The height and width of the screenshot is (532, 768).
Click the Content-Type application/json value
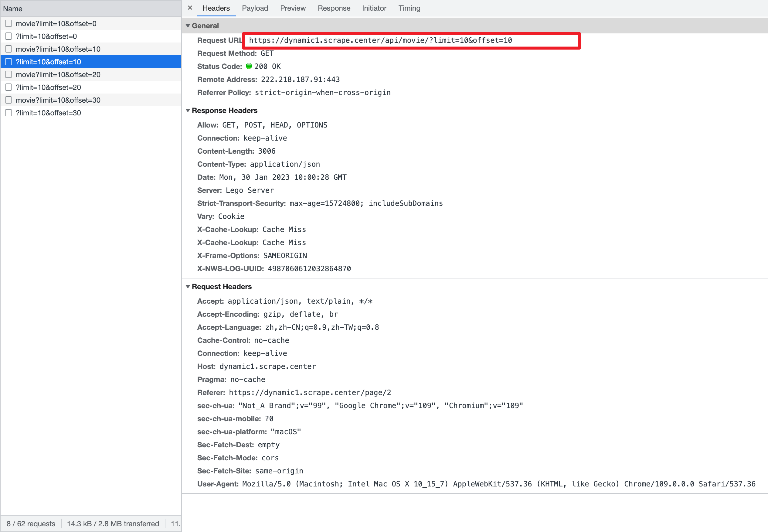tap(285, 164)
